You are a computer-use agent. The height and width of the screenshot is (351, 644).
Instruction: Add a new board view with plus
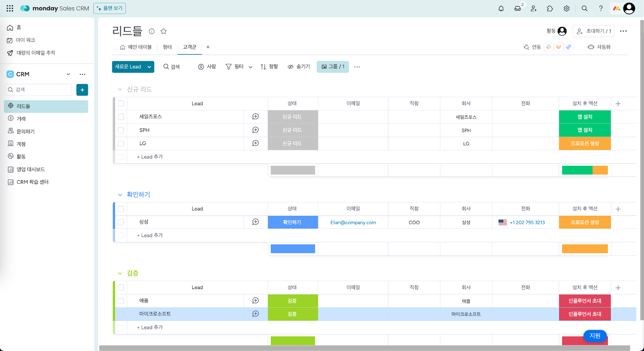[208, 47]
